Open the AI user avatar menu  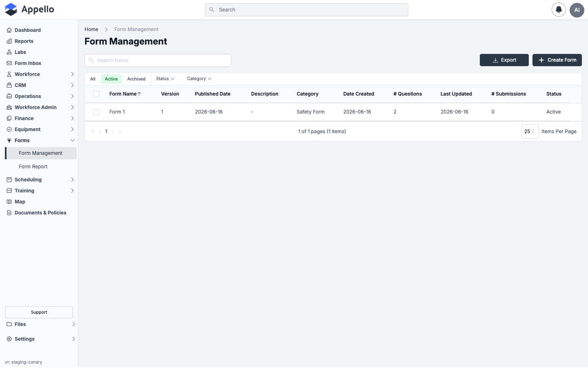577,10
